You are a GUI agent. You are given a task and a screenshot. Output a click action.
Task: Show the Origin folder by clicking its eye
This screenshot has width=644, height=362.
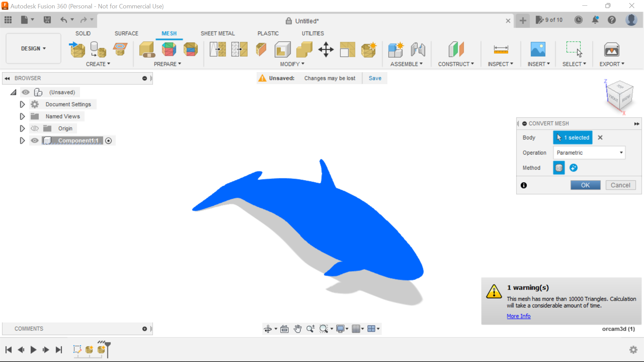(x=35, y=128)
